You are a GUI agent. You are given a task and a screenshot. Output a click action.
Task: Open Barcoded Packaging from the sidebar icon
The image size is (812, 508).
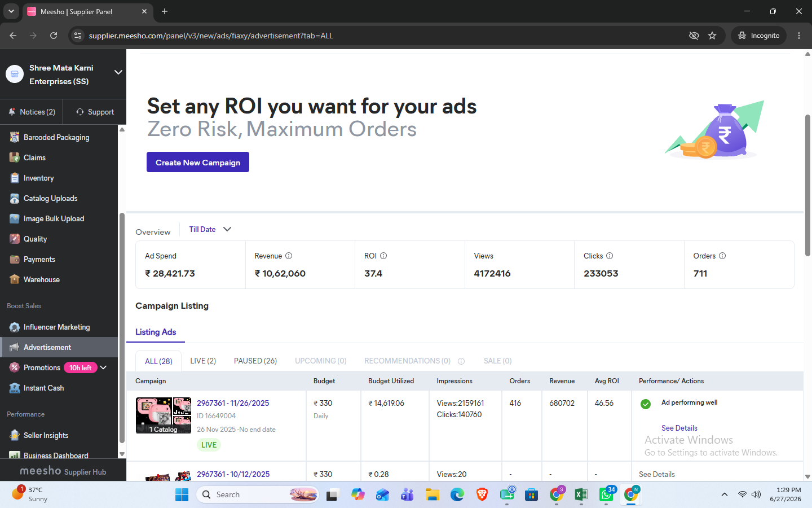pos(15,137)
